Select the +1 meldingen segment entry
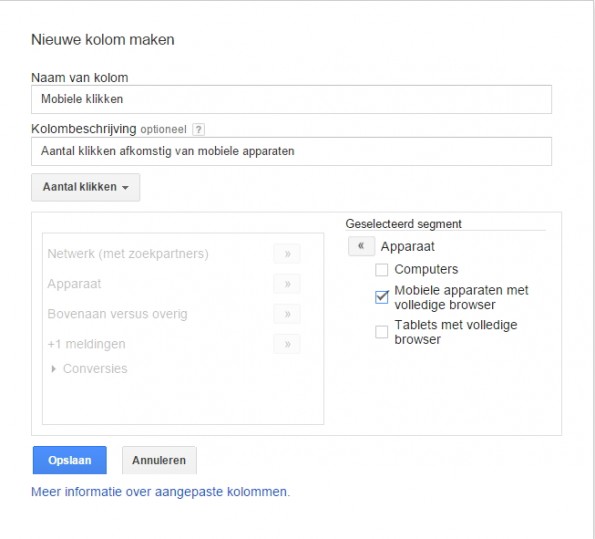Screen dimensions: 595x539 pyautogui.click(x=87, y=344)
